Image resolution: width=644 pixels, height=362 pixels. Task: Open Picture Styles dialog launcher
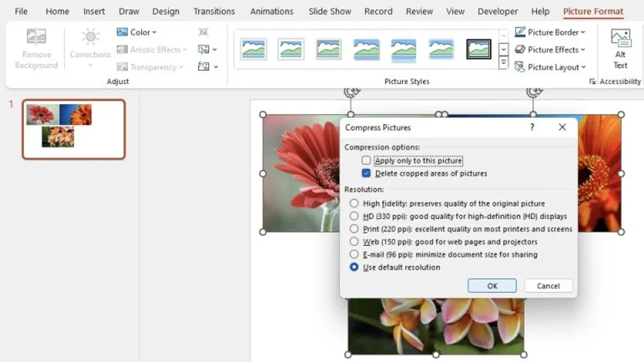[592, 82]
